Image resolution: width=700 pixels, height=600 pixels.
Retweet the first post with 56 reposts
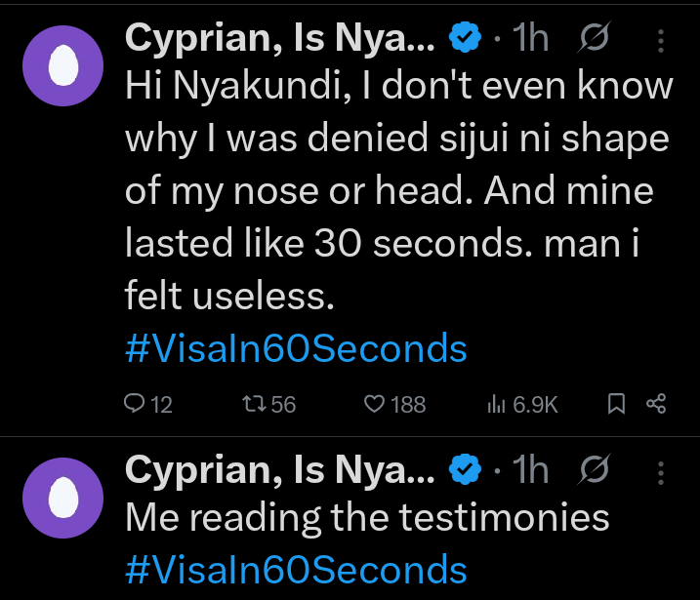pyautogui.click(x=253, y=404)
